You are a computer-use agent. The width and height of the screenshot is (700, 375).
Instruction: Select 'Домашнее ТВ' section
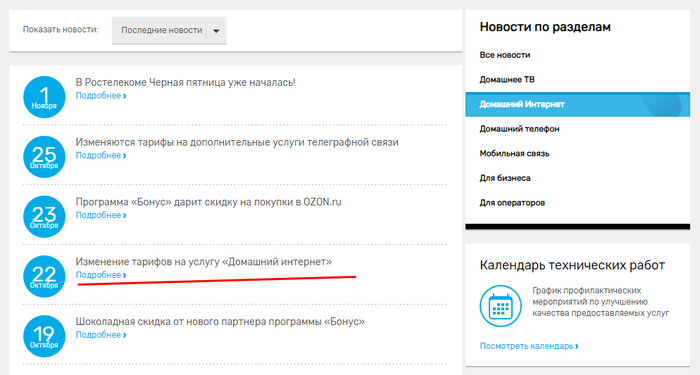507,79
